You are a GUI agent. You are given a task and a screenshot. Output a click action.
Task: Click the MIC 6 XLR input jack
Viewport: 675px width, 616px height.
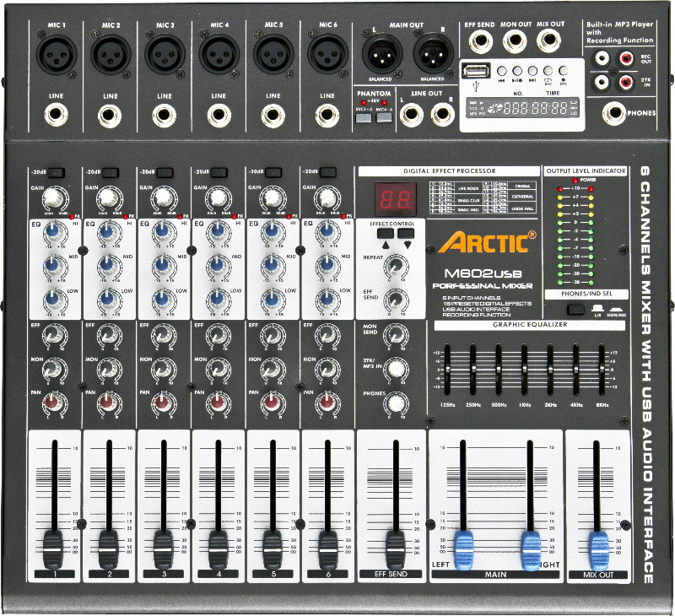pyautogui.click(x=327, y=55)
